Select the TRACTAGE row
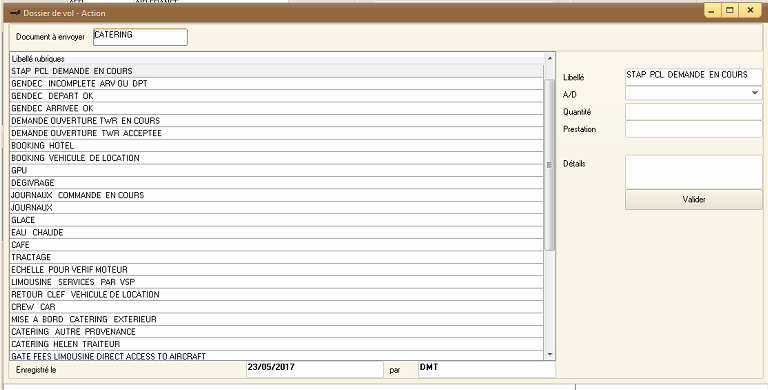 coord(277,257)
